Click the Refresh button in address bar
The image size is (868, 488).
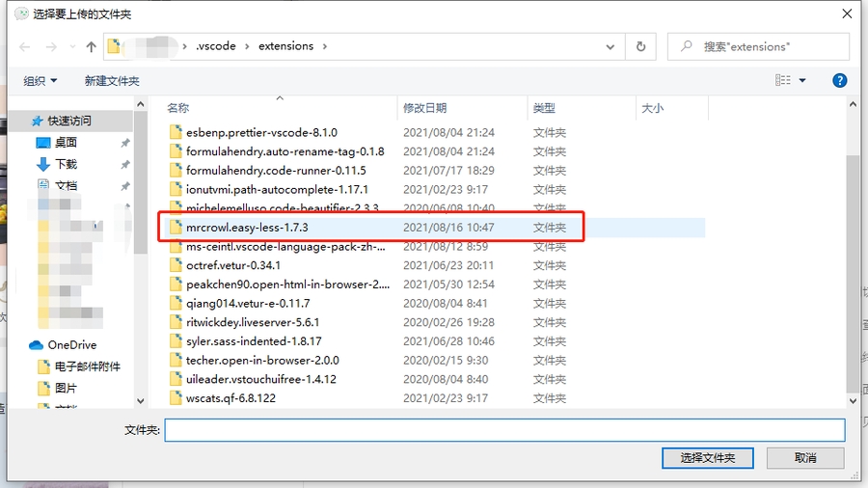coord(640,46)
